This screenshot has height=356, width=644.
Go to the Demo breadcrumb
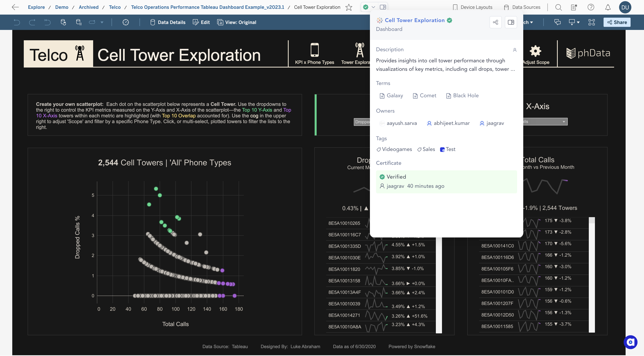click(x=62, y=7)
